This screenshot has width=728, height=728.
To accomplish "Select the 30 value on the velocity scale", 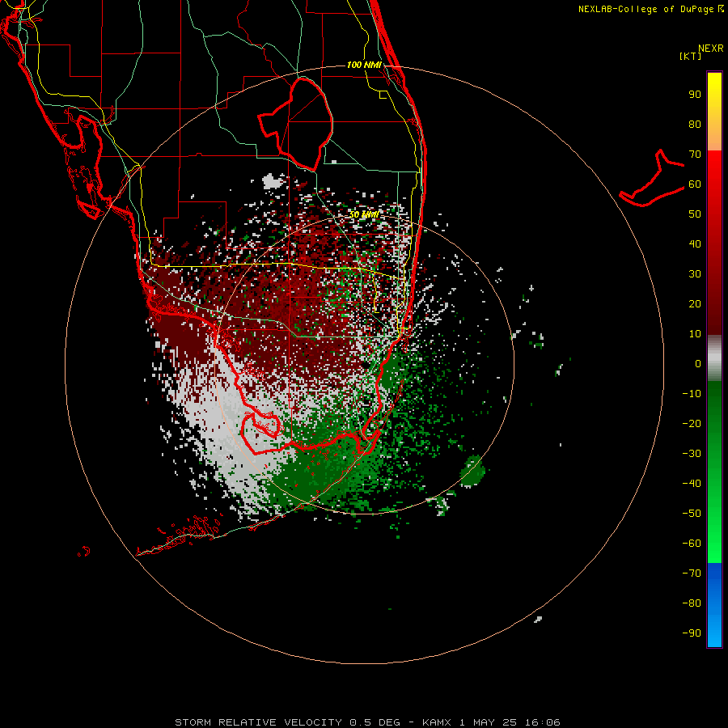I will [695, 274].
